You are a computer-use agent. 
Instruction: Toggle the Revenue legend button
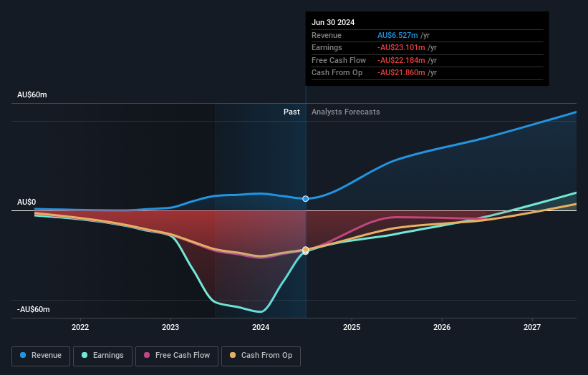(x=41, y=356)
